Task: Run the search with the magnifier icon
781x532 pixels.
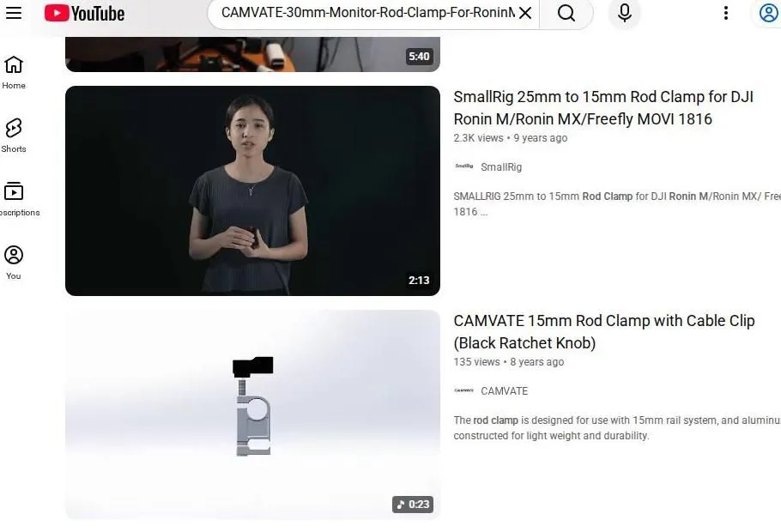Action: coord(566,14)
